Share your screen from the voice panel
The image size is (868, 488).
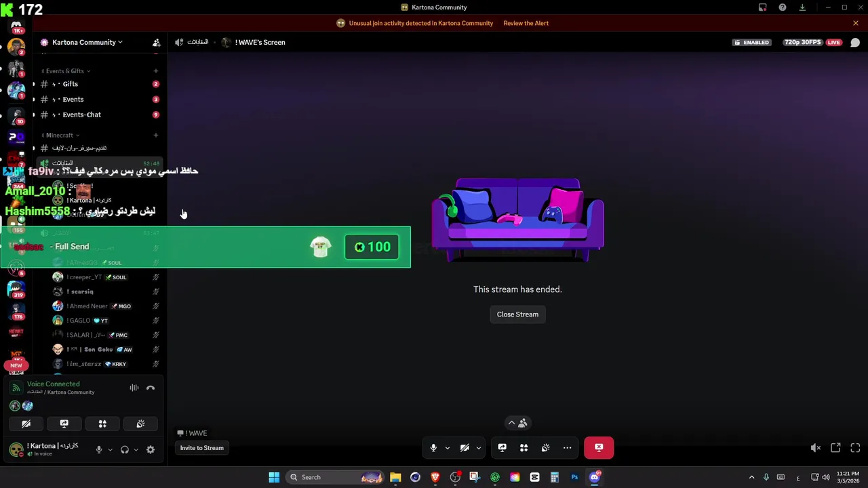pyautogui.click(x=64, y=424)
